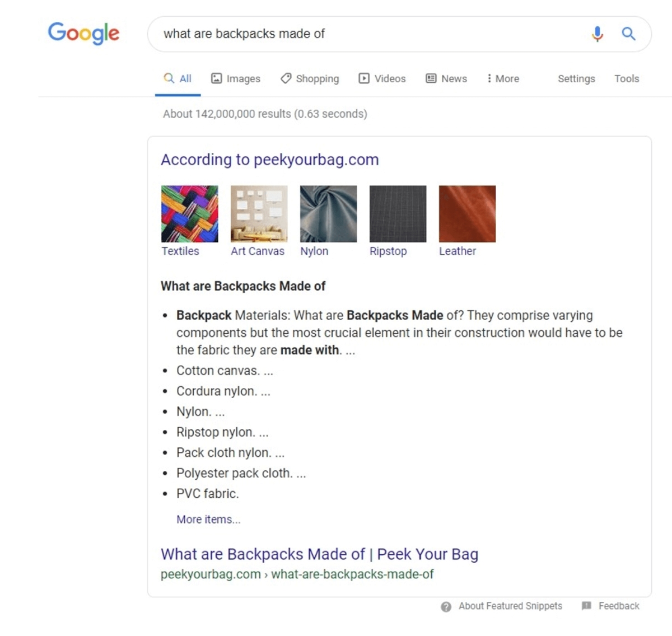The width and height of the screenshot is (672, 636).
Task: Select the colorful Textiles thumbnail
Action: point(189,214)
